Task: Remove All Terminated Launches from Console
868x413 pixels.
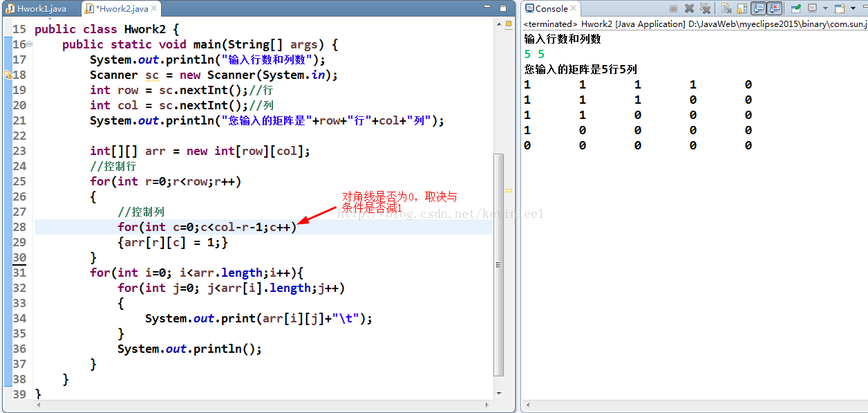Action: tap(705, 8)
